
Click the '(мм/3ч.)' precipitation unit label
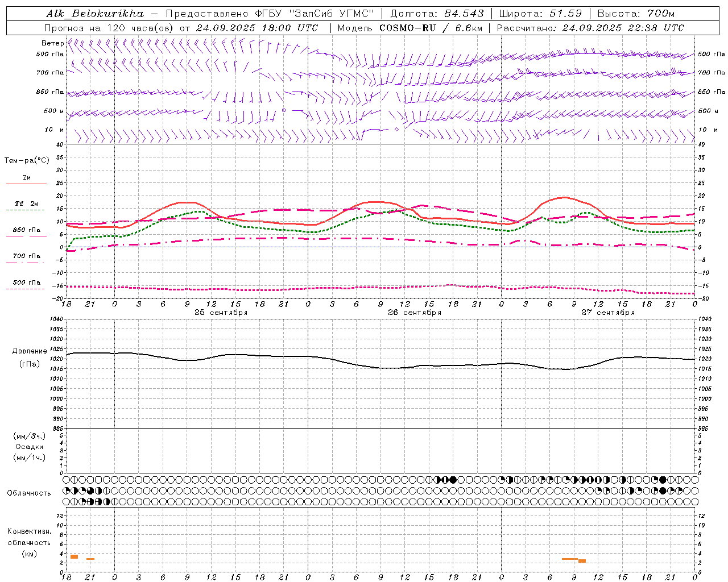30,436
